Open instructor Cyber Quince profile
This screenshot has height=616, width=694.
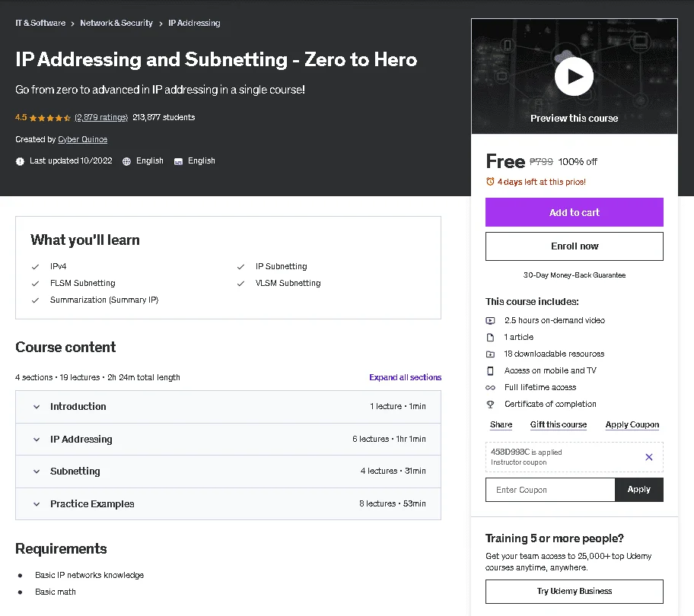83,139
